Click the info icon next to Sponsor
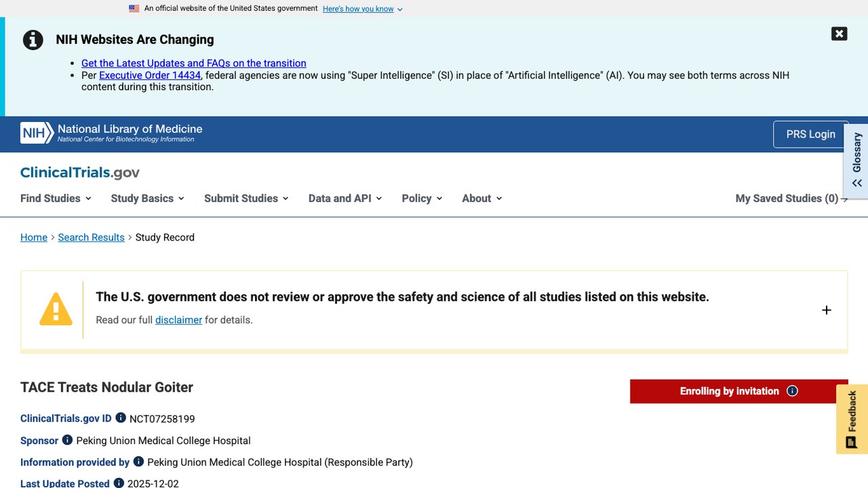 coord(67,440)
